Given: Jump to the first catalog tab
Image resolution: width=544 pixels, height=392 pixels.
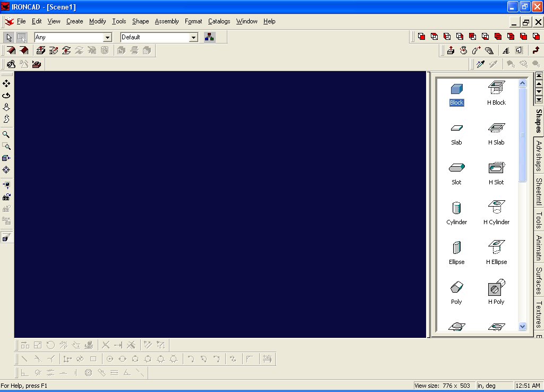Looking at the screenshot, I should (x=539, y=75).
